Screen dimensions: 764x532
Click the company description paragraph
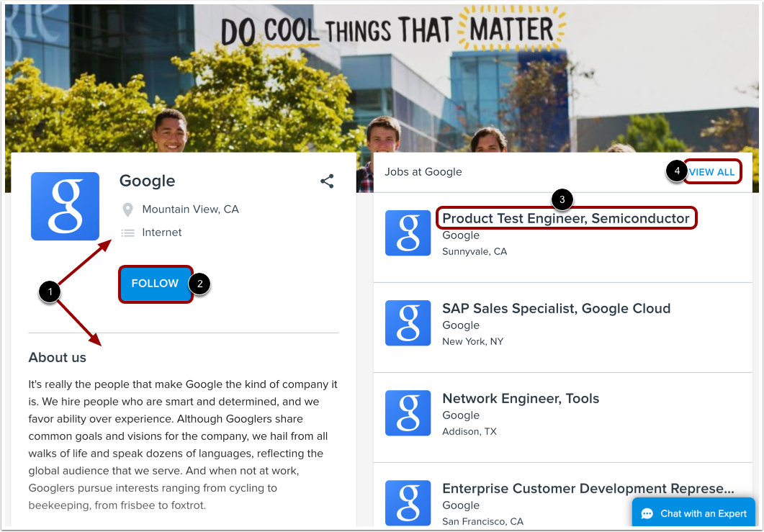(183, 445)
